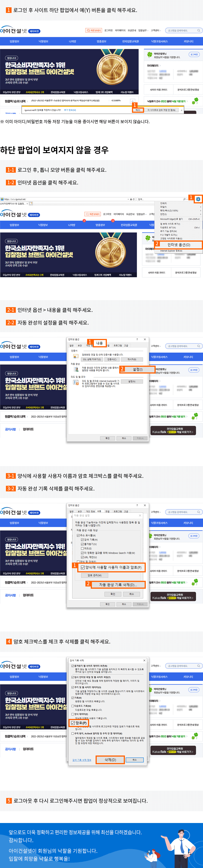Toggle 다운로드 기록(W) checkbox

73,706
